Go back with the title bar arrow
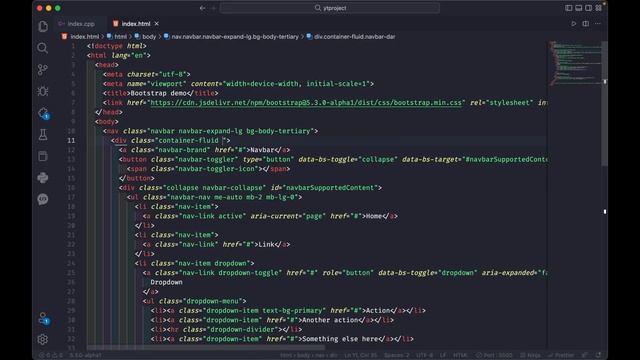Image resolution: width=640 pixels, height=360 pixels. 202,8
